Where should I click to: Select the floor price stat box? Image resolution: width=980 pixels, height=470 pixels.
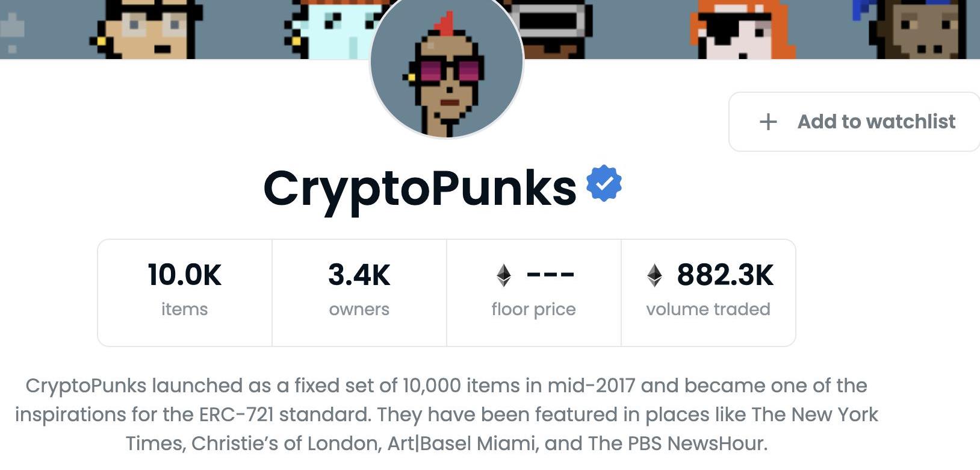pyautogui.click(x=534, y=293)
